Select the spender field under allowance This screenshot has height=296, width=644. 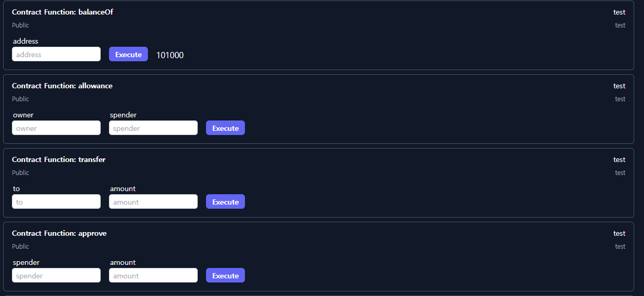[x=153, y=128]
